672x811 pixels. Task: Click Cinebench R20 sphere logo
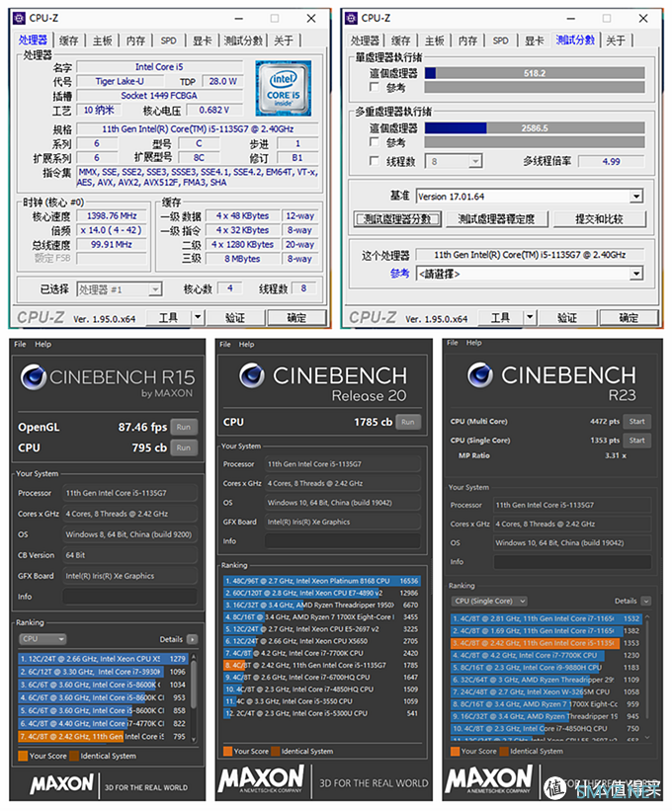(x=252, y=375)
